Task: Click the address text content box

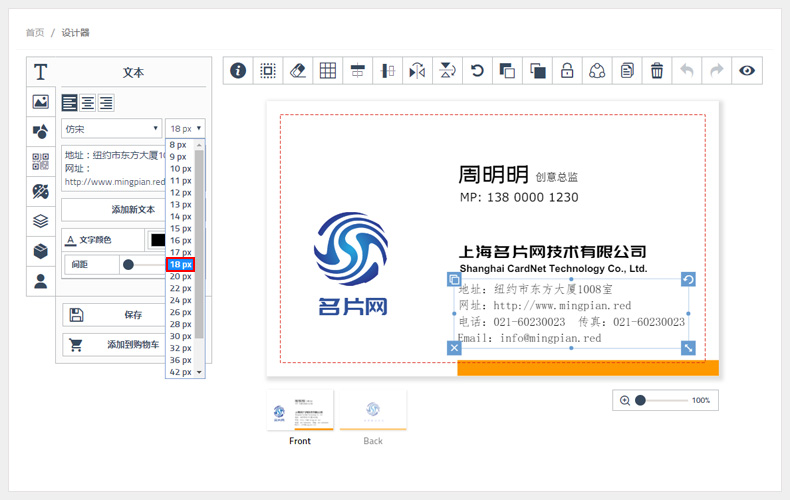Action: pos(113,168)
